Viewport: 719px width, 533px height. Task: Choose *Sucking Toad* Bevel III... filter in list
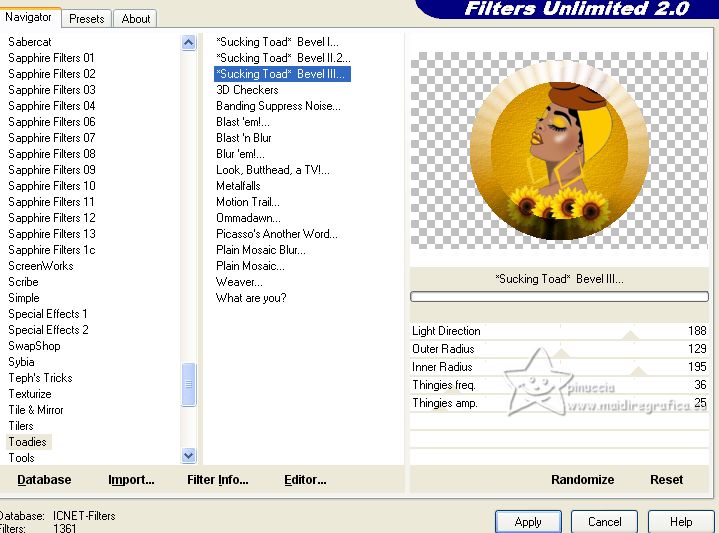point(282,74)
